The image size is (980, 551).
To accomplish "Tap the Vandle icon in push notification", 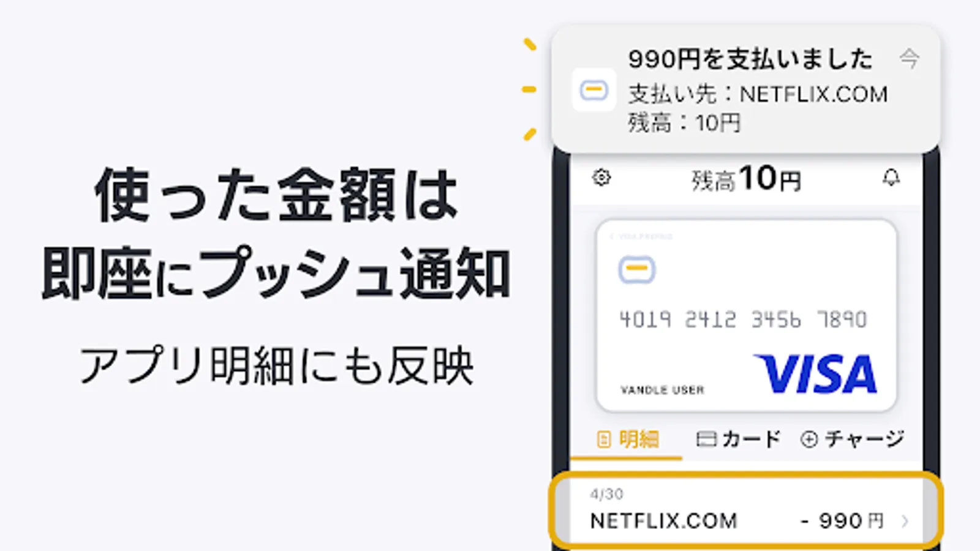I will click(x=594, y=90).
